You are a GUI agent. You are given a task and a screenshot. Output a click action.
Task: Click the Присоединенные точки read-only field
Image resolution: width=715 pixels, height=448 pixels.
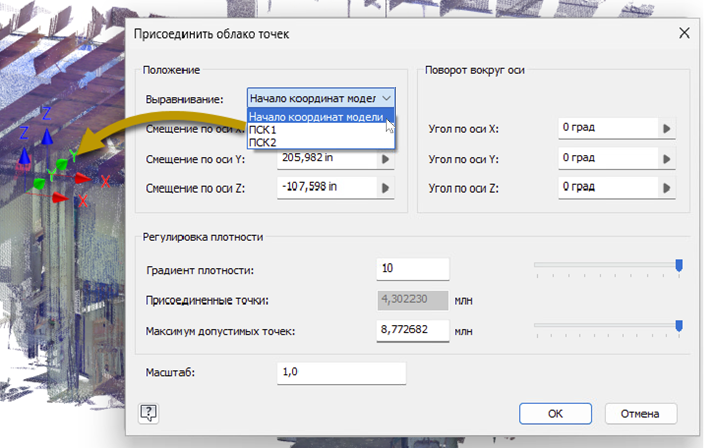pos(413,300)
